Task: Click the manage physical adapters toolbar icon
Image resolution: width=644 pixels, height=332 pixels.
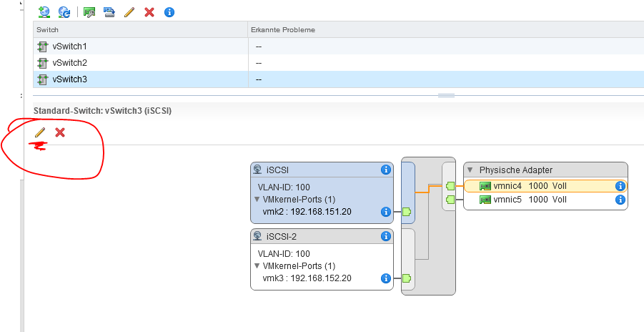Action: coord(89,12)
